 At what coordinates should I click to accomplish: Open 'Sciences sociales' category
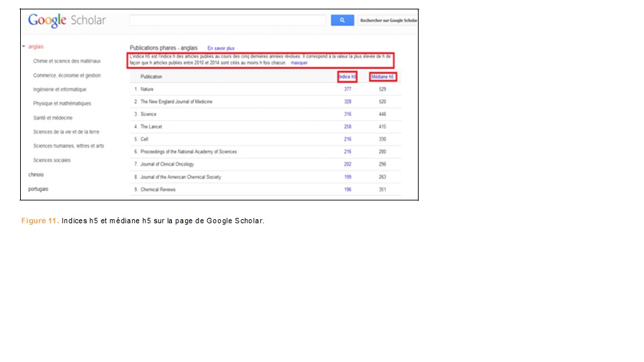coord(52,160)
